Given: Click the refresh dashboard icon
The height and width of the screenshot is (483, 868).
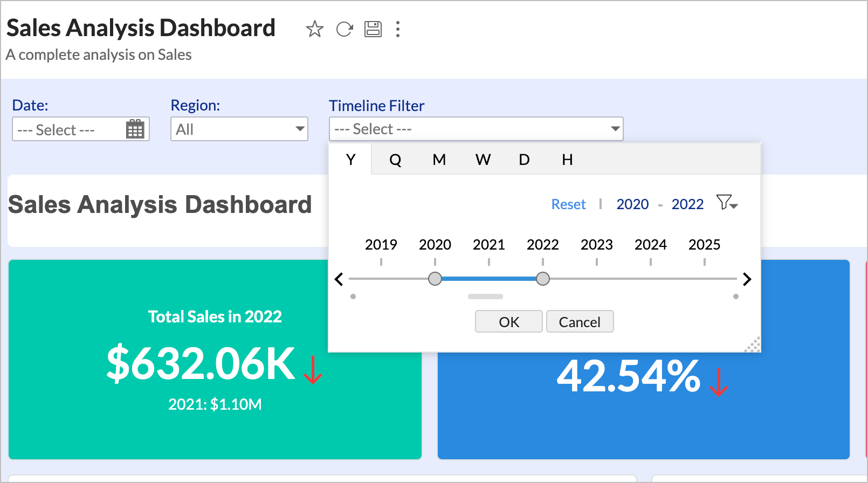Looking at the screenshot, I should tap(344, 29).
